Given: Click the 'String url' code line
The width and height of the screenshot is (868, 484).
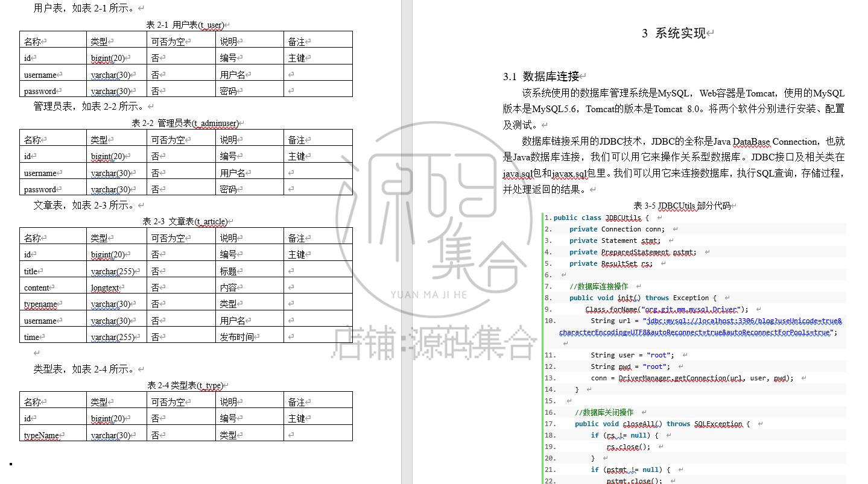Looking at the screenshot, I should [700, 326].
